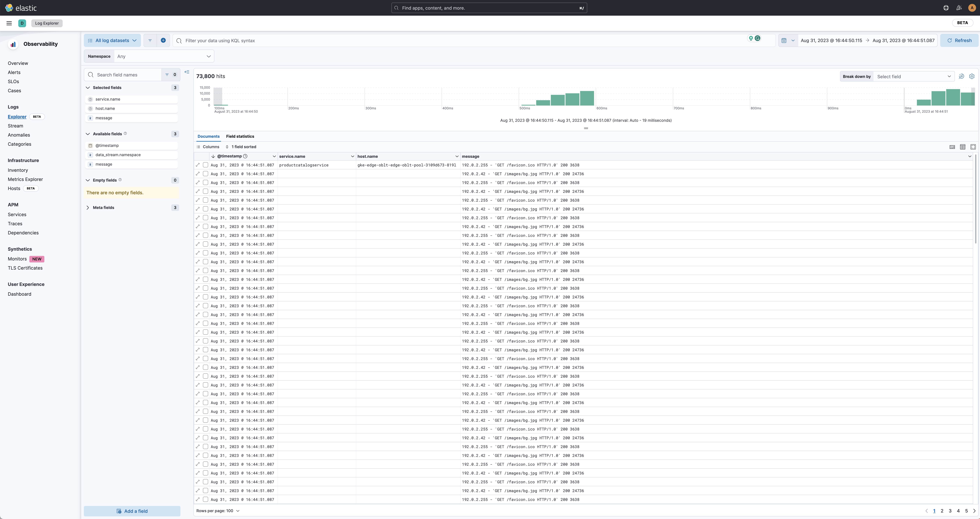The width and height of the screenshot is (980, 519).
Task: Add a filter with the plus icon
Action: 163,40
